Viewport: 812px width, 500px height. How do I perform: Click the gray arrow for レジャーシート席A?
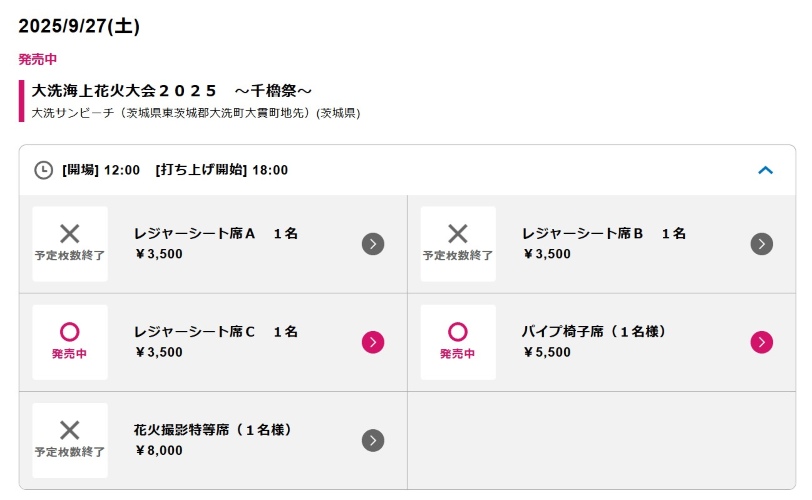click(x=373, y=244)
